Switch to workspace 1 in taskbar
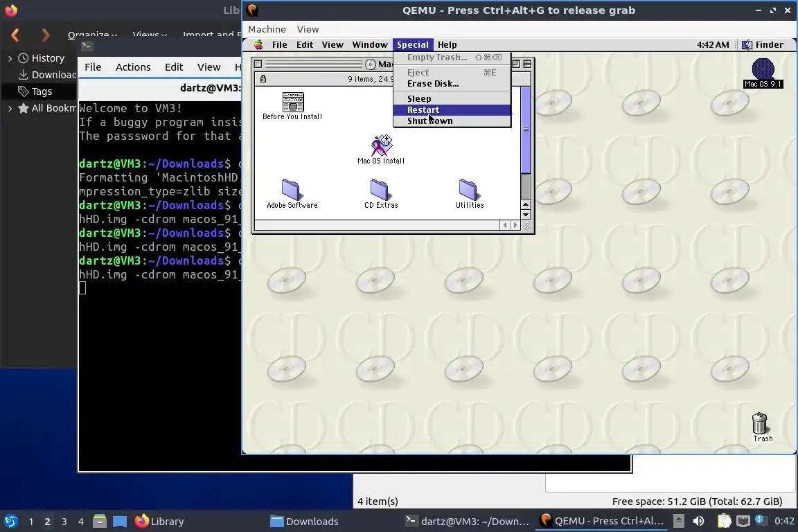This screenshot has width=798, height=532. point(30,522)
